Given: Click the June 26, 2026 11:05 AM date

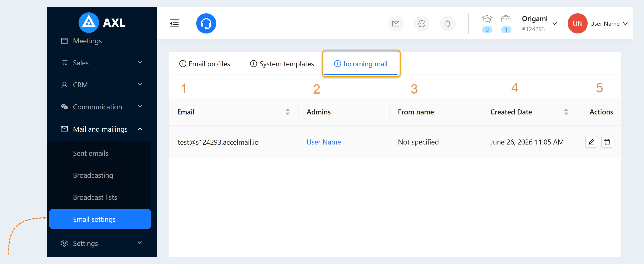Looking at the screenshot, I should coord(527,142).
